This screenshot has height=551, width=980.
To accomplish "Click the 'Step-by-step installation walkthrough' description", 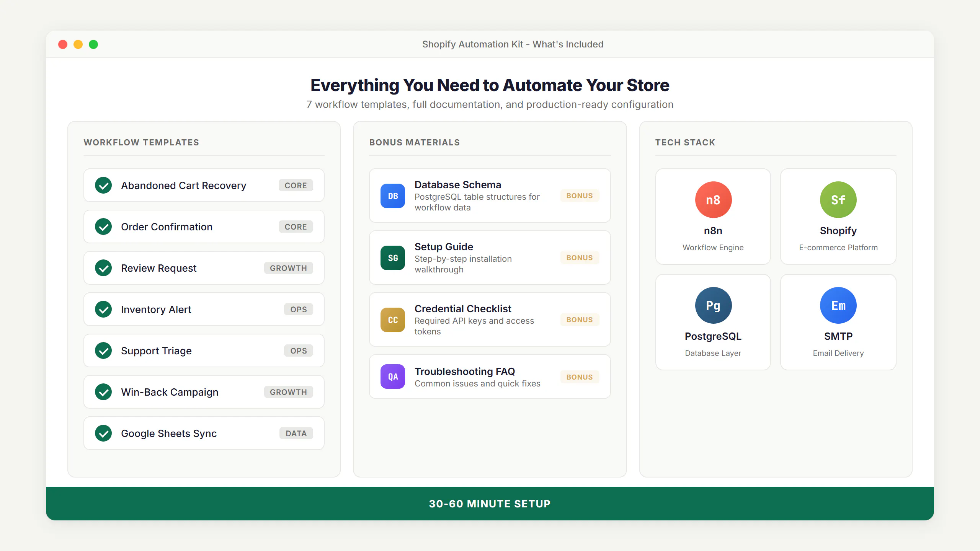I will [x=463, y=264].
